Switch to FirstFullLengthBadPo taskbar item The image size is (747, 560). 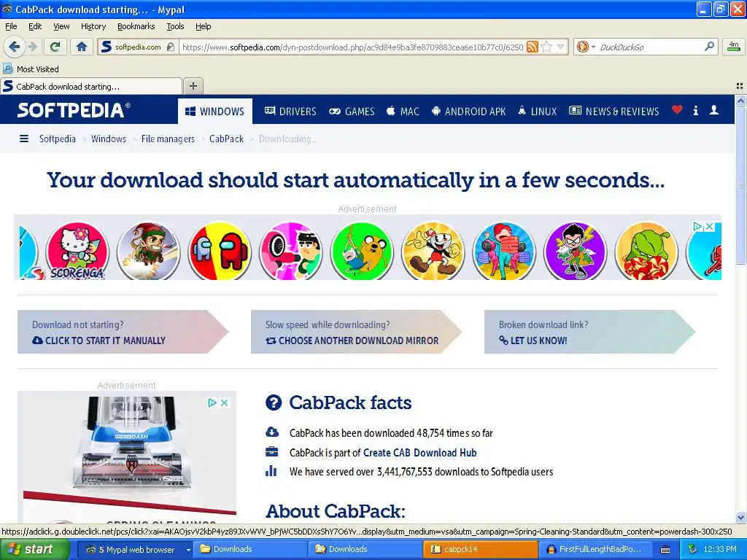click(x=595, y=549)
